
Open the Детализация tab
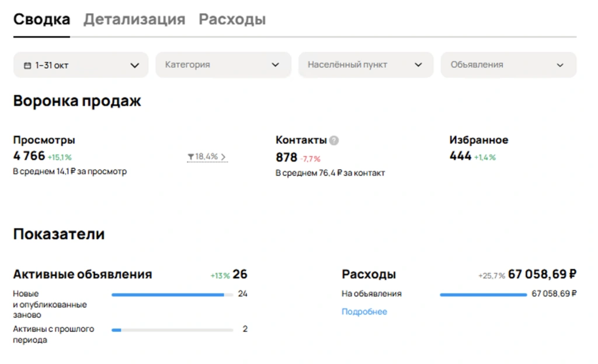134,19
